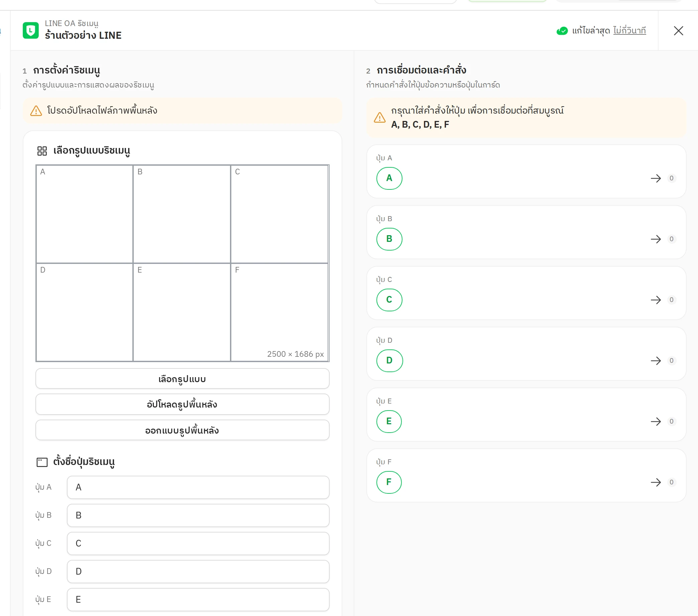Focus the ปุ่ม D name input field
698x616 pixels.
(198, 571)
